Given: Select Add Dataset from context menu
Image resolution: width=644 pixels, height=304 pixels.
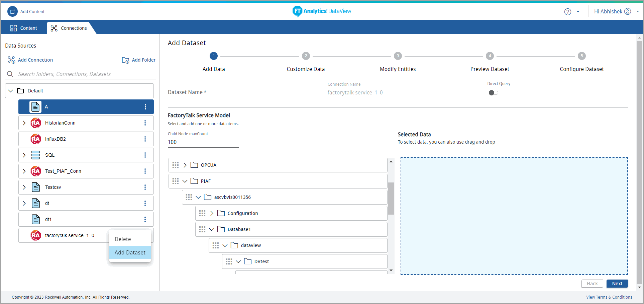Looking at the screenshot, I should point(130,252).
